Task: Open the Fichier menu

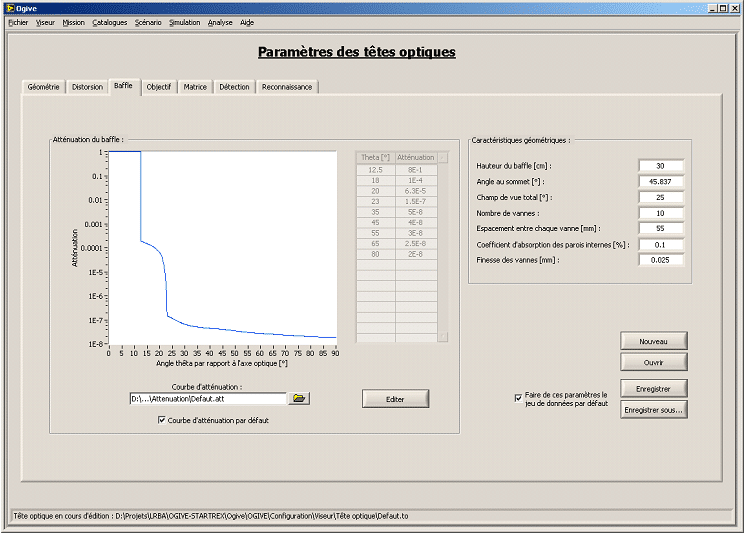Action: coord(18,22)
